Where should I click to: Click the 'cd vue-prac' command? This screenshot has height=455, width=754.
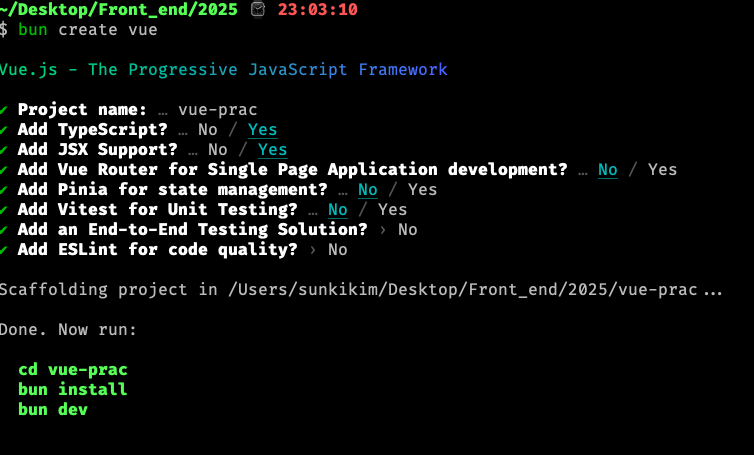point(73,369)
